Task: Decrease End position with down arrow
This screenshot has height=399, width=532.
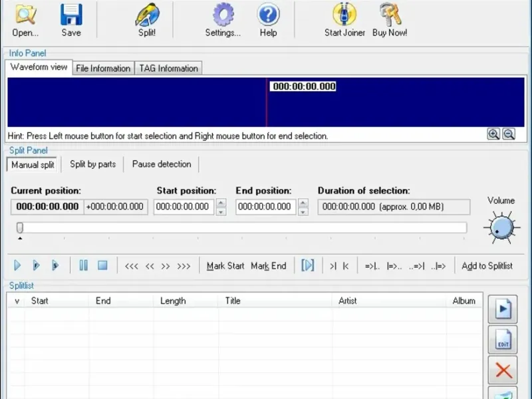Action: coord(303,211)
